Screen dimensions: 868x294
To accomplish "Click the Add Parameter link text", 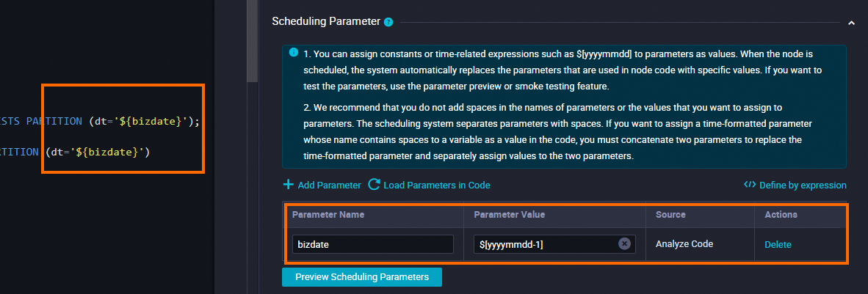I will (x=329, y=185).
